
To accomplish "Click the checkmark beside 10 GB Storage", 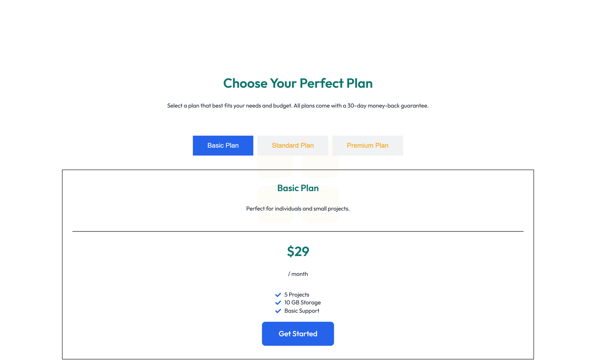I will 278,303.
